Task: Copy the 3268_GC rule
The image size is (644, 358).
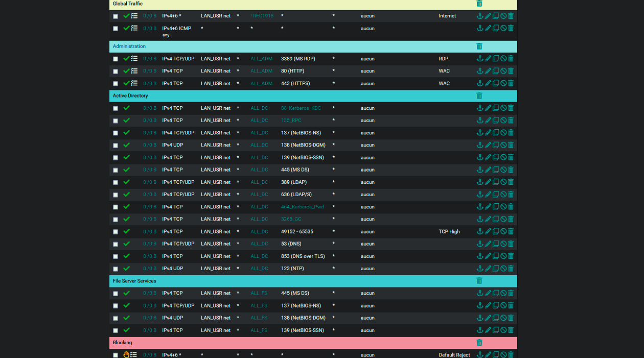Action: 496,219
